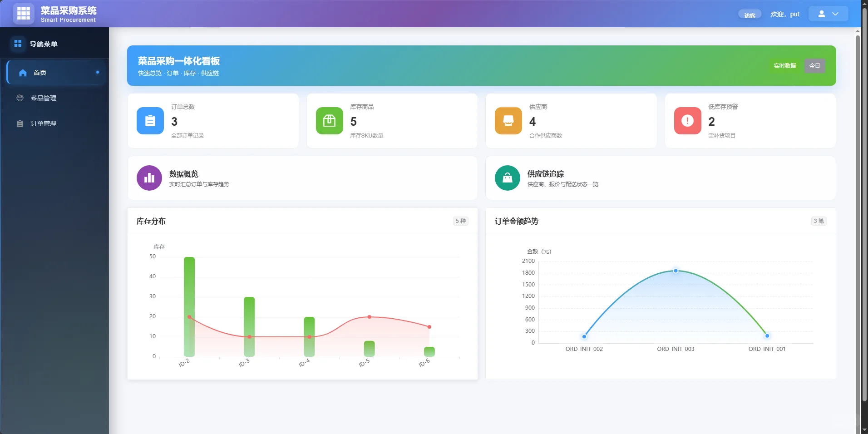Click the 菜品采购一体化看板 banner title

(179, 61)
